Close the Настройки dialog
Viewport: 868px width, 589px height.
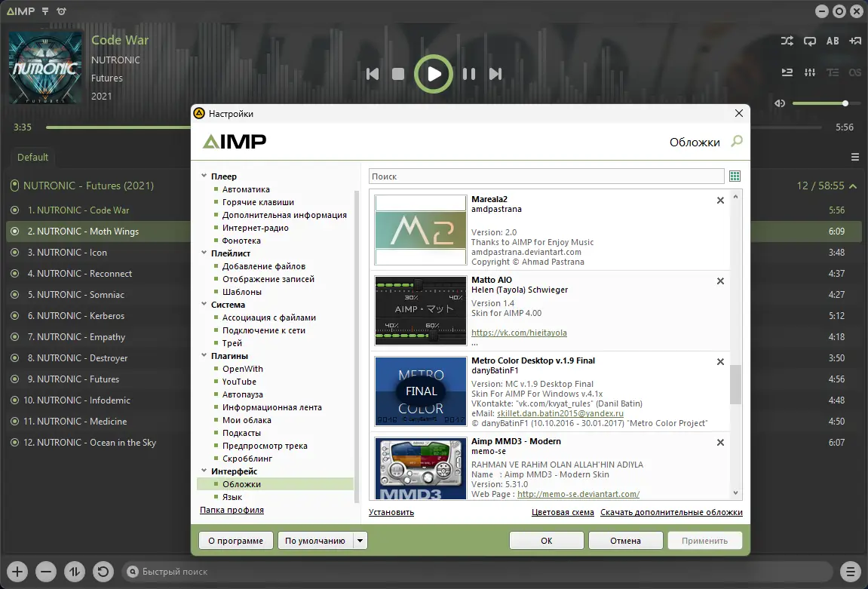click(x=738, y=113)
